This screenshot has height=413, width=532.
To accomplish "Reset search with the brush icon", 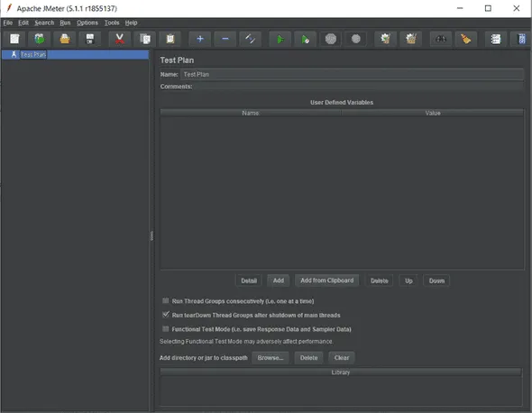I will tap(466, 39).
